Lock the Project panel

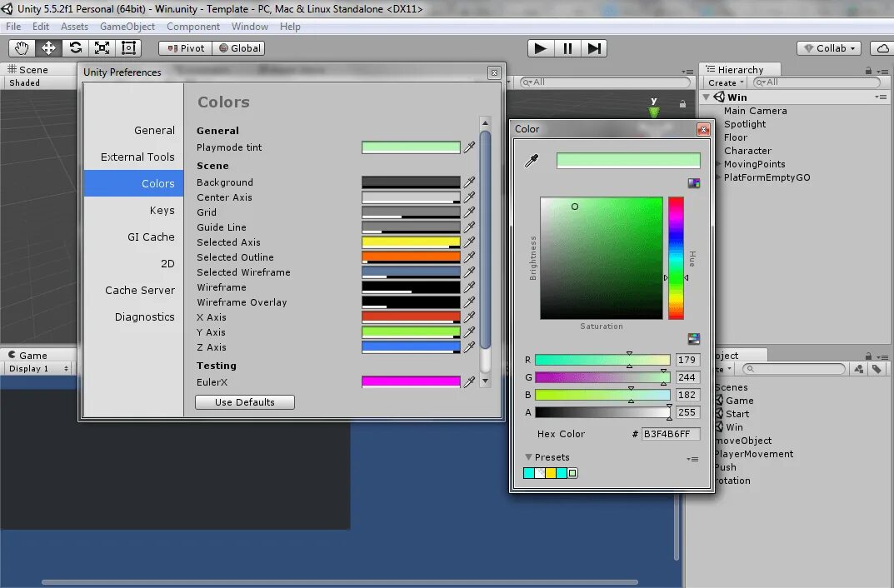click(x=868, y=356)
